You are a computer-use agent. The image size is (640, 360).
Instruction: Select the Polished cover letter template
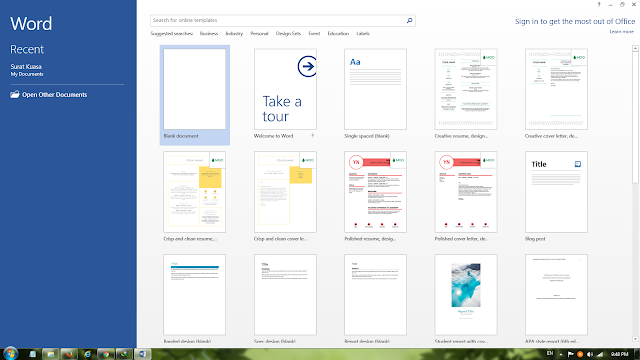click(x=466, y=192)
